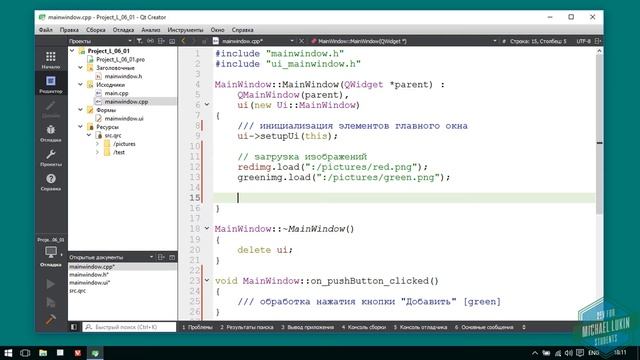
Task: Click the UTF-8 encoding label
Action: pos(583,41)
